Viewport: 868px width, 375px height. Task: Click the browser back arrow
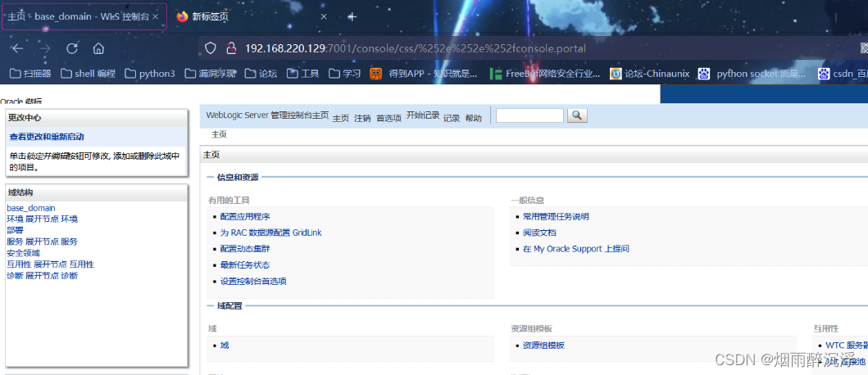(18, 48)
